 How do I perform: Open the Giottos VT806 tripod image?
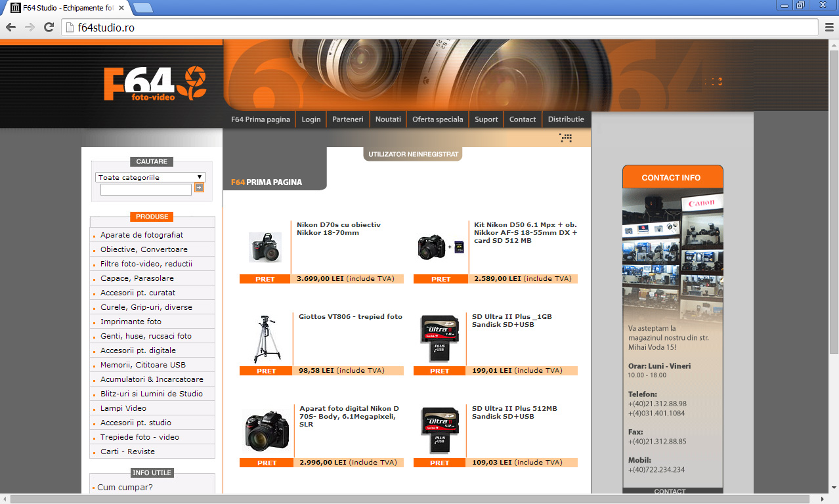[266, 339]
